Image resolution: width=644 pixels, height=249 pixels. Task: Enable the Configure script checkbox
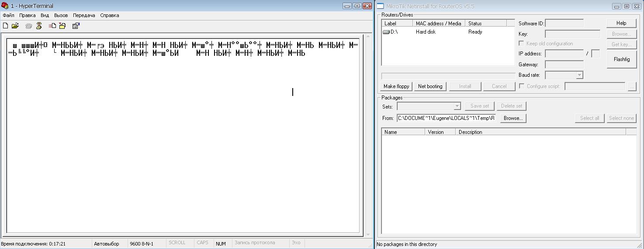point(521,86)
